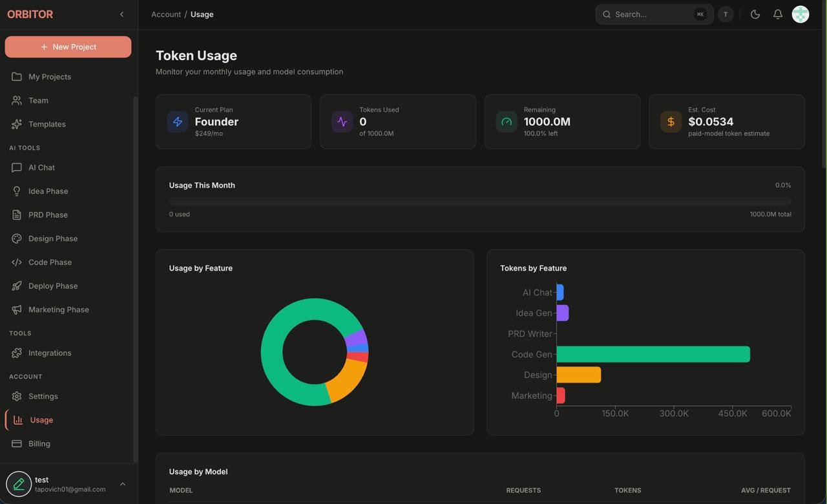Viewport: 827px width, 504px height.
Task: Go to the Team page
Action: point(38,100)
